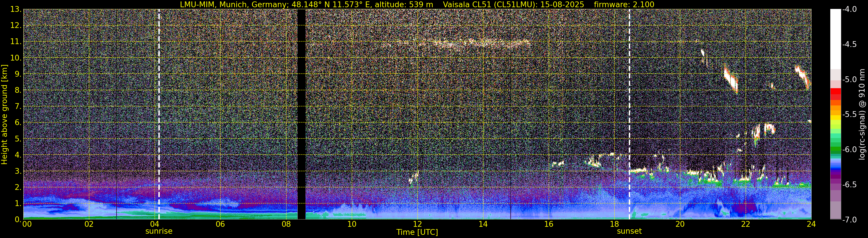Click height axis tick '3.'
The image size is (868, 238).
(x=18, y=171)
